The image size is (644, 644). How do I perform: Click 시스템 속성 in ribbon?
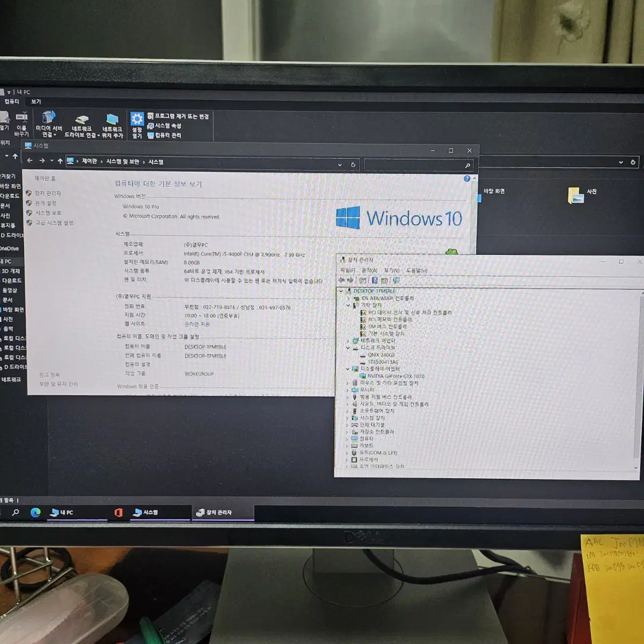point(164,126)
